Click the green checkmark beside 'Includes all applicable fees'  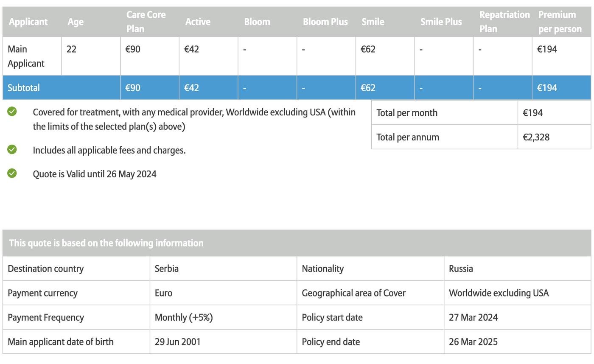(12, 149)
